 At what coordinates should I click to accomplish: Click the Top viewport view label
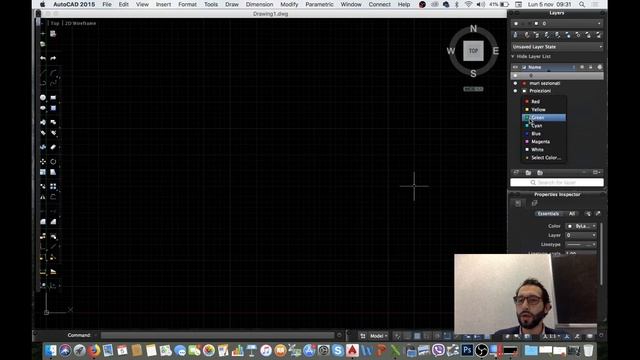tap(55, 23)
